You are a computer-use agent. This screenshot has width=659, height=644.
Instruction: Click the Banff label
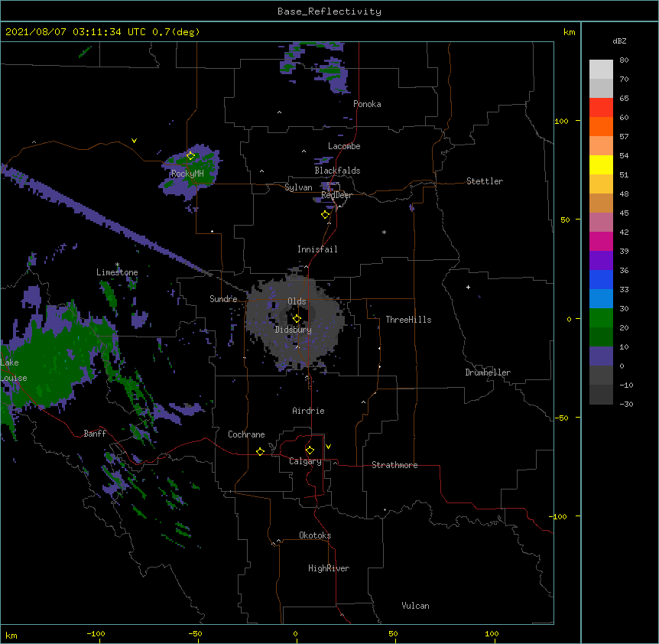point(95,434)
